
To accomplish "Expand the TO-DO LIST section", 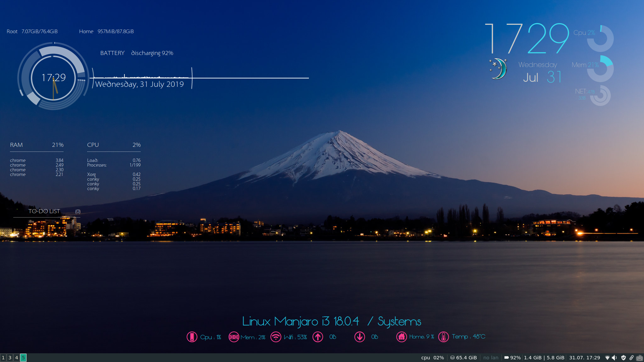I will click(44, 211).
